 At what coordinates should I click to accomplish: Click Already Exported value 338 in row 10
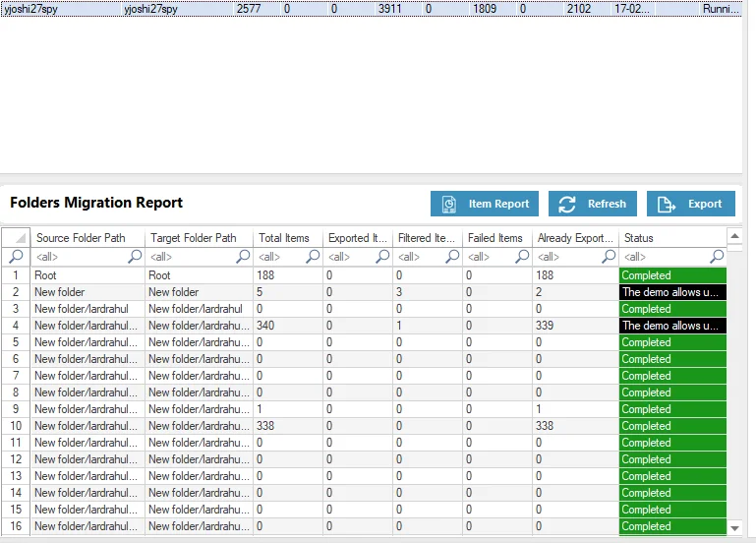pyautogui.click(x=545, y=426)
